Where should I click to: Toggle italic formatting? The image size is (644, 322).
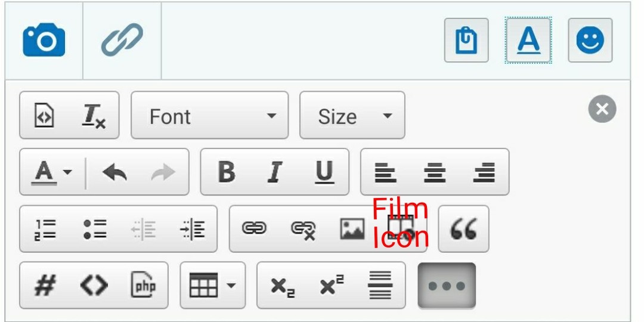(x=274, y=172)
